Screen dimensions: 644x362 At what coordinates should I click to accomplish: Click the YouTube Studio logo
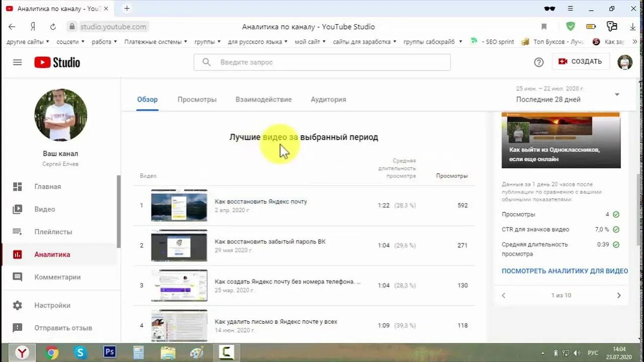pos(57,62)
